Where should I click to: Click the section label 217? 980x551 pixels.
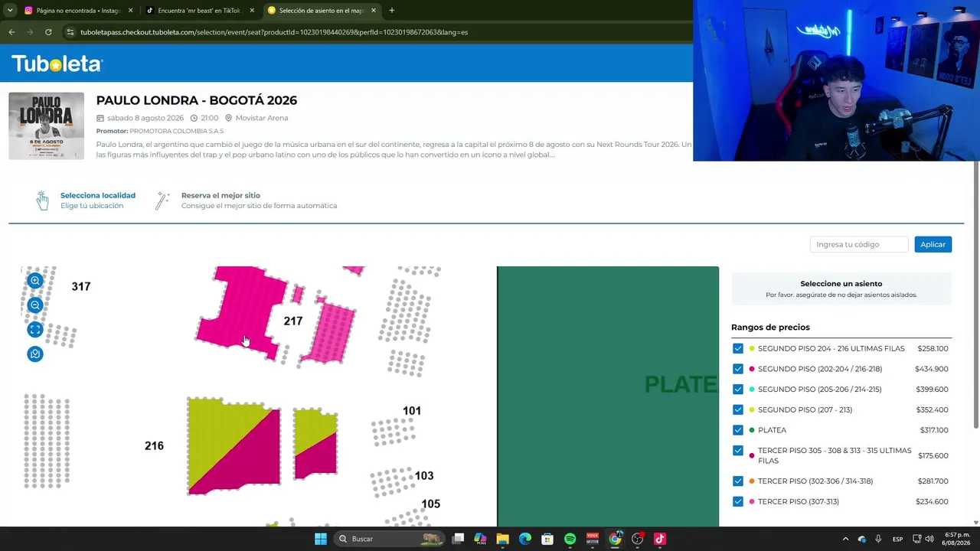pos(293,321)
